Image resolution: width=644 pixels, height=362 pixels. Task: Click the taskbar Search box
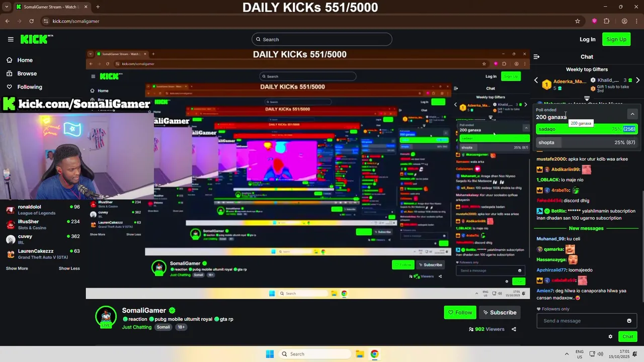click(x=314, y=354)
